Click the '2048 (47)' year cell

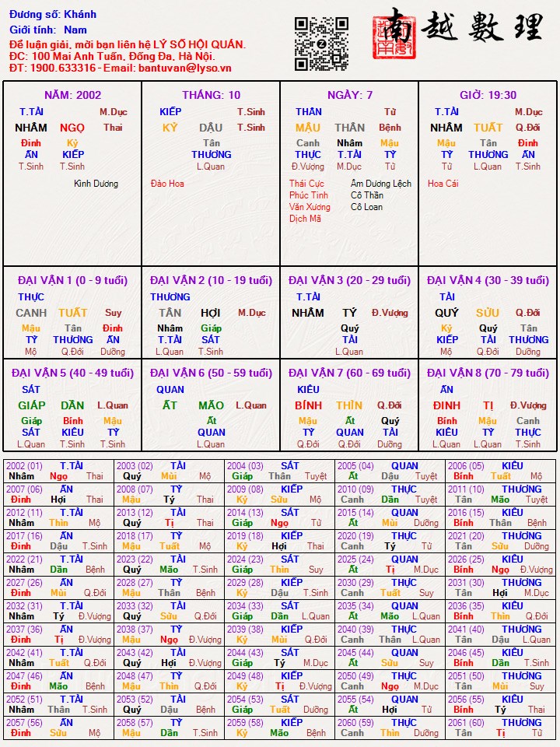[169, 682]
